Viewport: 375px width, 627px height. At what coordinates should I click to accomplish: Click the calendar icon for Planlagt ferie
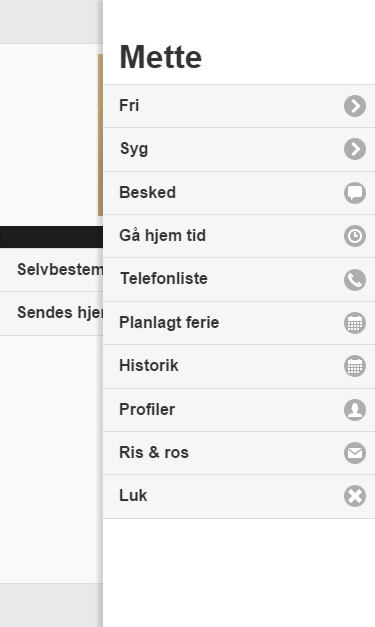(355, 323)
